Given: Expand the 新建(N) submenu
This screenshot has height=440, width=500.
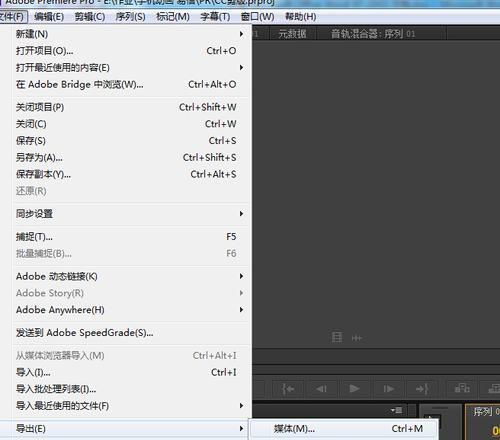Looking at the screenshot, I should pyautogui.click(x=130, y=34).
